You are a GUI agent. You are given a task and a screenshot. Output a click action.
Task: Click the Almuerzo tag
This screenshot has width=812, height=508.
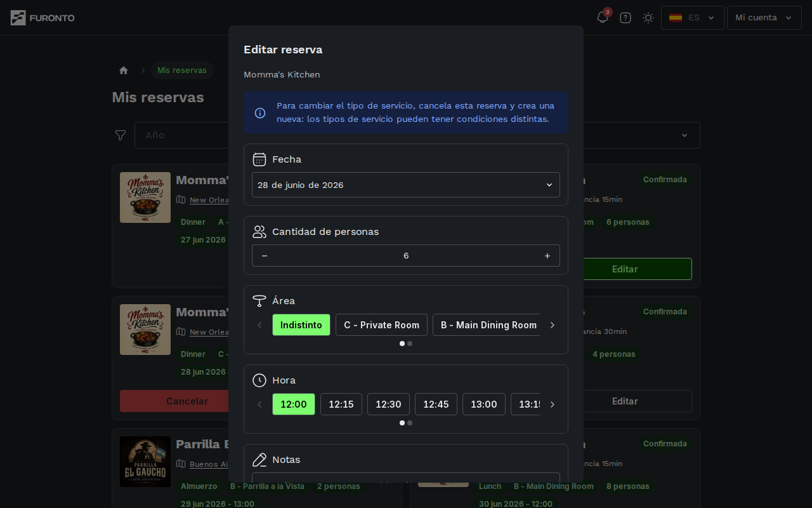(199, 486)
